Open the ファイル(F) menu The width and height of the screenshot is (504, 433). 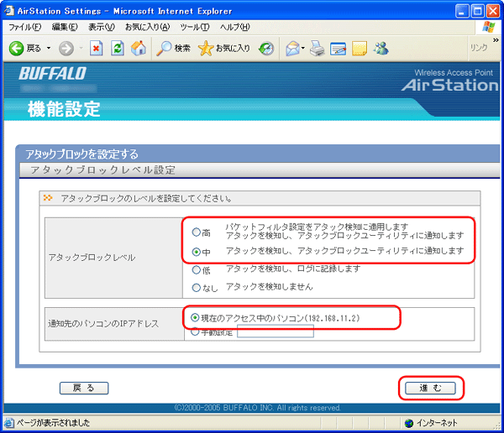pyautogui.click(x=25, y=27)
